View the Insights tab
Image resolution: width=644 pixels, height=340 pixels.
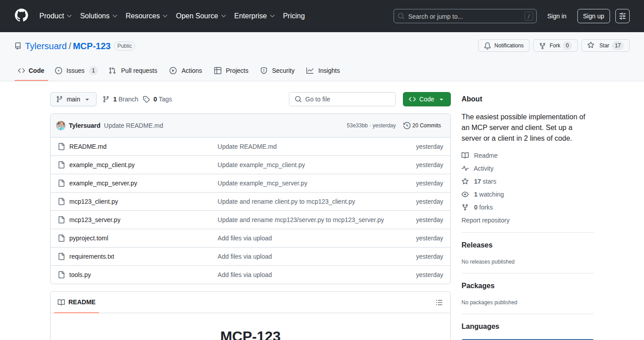pyautogui.click(x=323, y=71)
